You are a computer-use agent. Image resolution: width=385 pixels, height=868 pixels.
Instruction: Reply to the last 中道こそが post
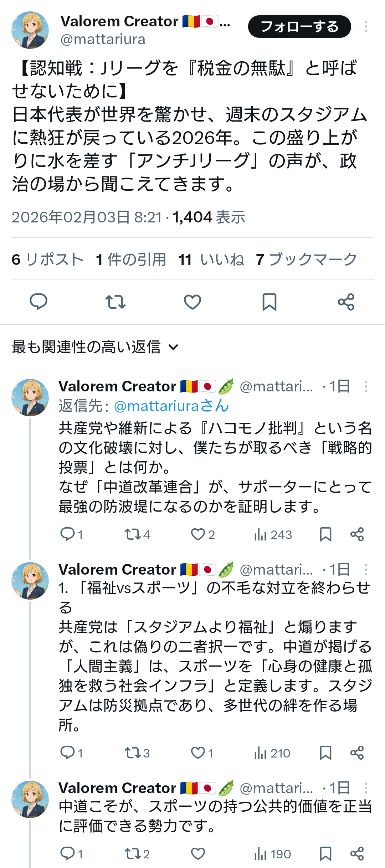(68, 854)
